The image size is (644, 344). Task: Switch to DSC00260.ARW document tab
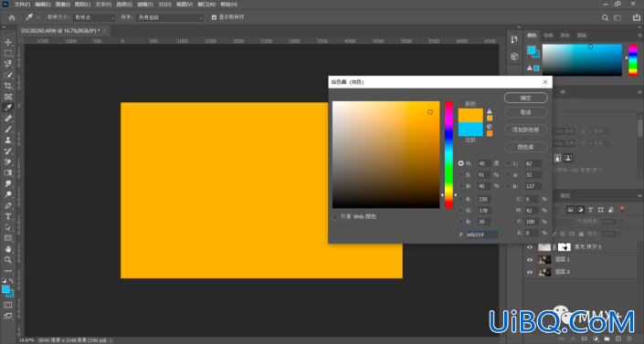(60, 31)
